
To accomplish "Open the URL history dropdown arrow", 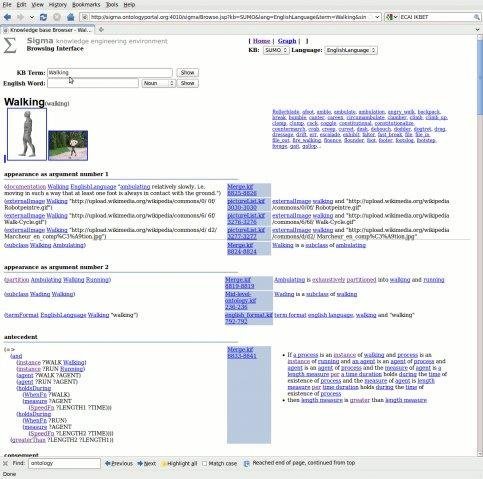I will point(377,17).
